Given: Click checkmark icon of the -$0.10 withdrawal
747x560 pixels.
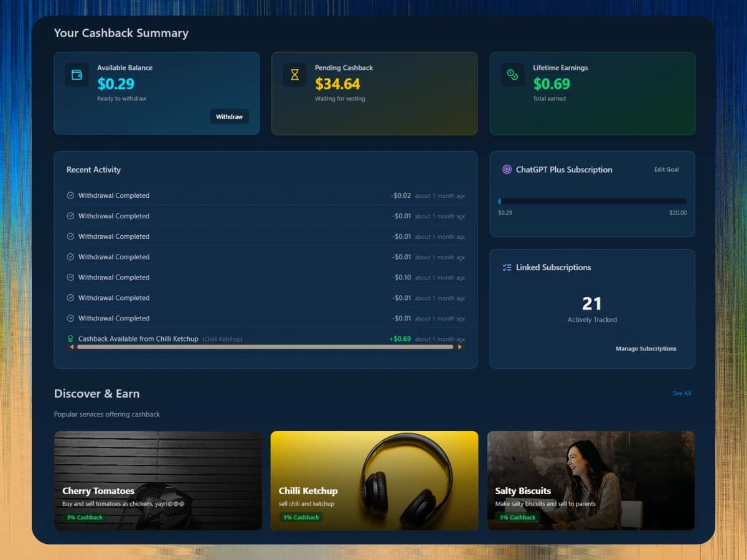Looking at the screenshot, I should coord(70,278).
